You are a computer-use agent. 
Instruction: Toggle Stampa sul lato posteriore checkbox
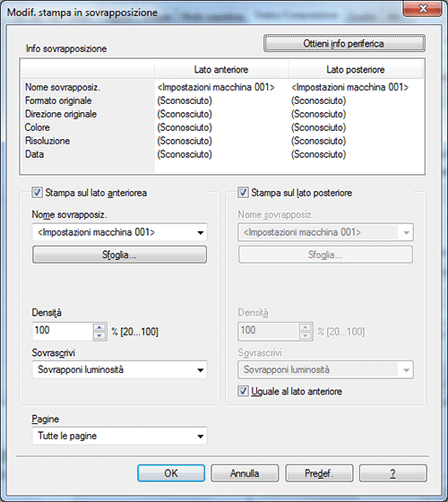point(243,193)
